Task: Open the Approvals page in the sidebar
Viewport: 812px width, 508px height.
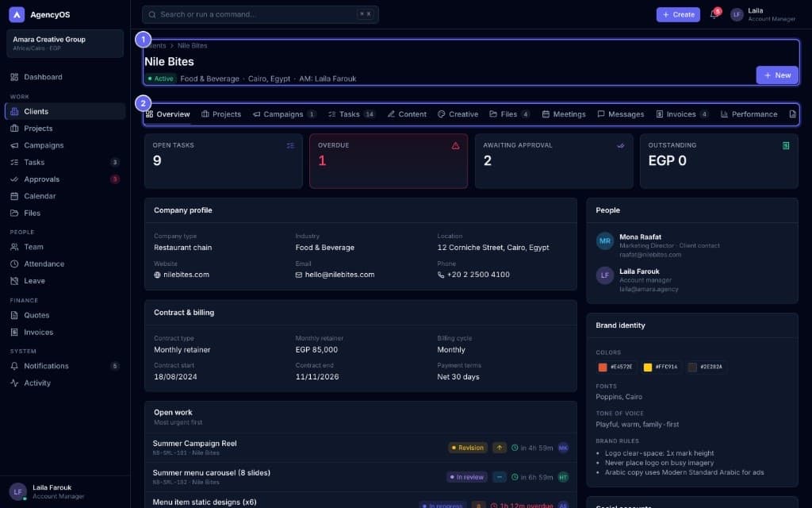Action: click(x=65, y=179)
